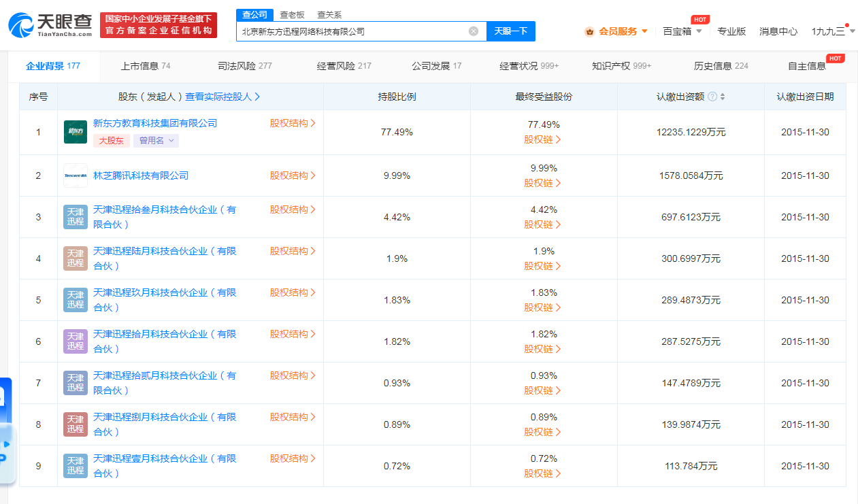This screenshot has width=858, height=504.
Task: Click the help icon beside 认缴出资额
Action: [x=712, y=97]
